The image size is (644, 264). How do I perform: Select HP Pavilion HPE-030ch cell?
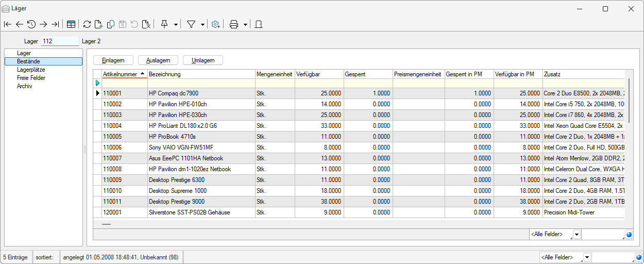pos(201,115)
